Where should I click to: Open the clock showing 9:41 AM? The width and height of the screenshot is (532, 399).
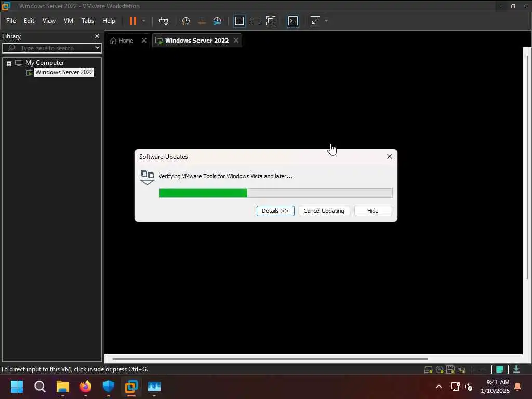(495, 387)
